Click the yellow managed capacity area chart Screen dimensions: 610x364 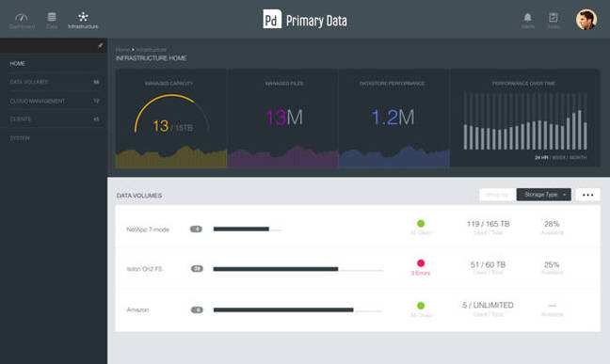171,157
